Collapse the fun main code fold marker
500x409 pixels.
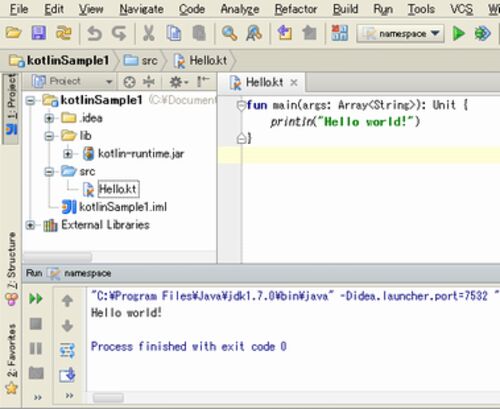click(241, 106)
